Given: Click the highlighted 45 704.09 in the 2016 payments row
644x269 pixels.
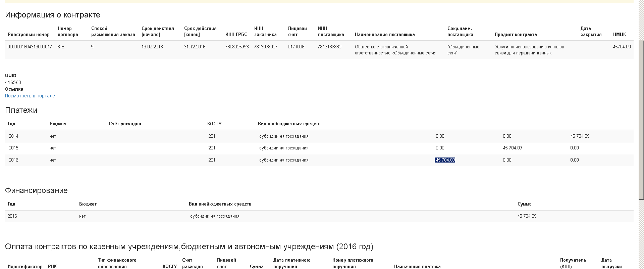Looking at the screenshot, I should pyautogui.click(x=445, y=160).
